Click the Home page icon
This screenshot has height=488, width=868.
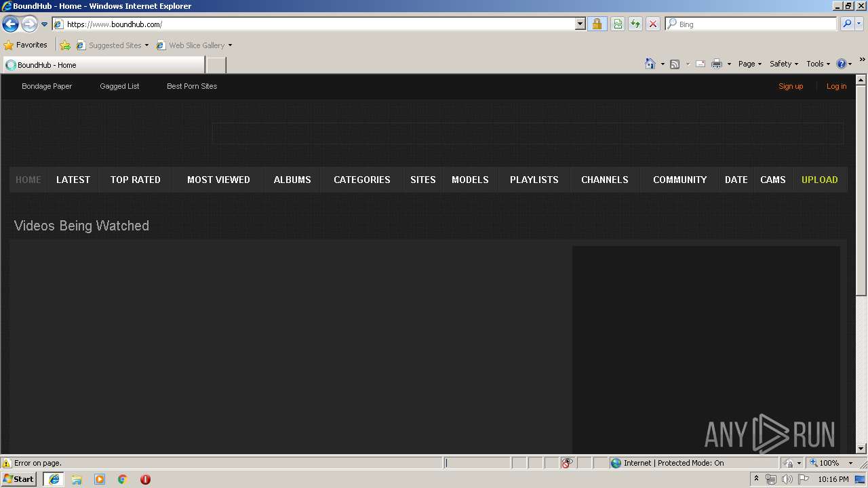click(650, 64)
